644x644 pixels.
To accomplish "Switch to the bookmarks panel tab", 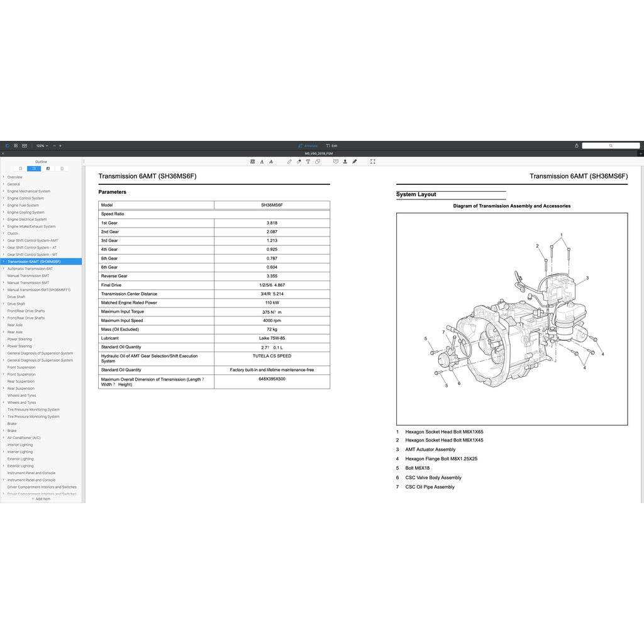I will pyautogui.click(x=21, y=169).
